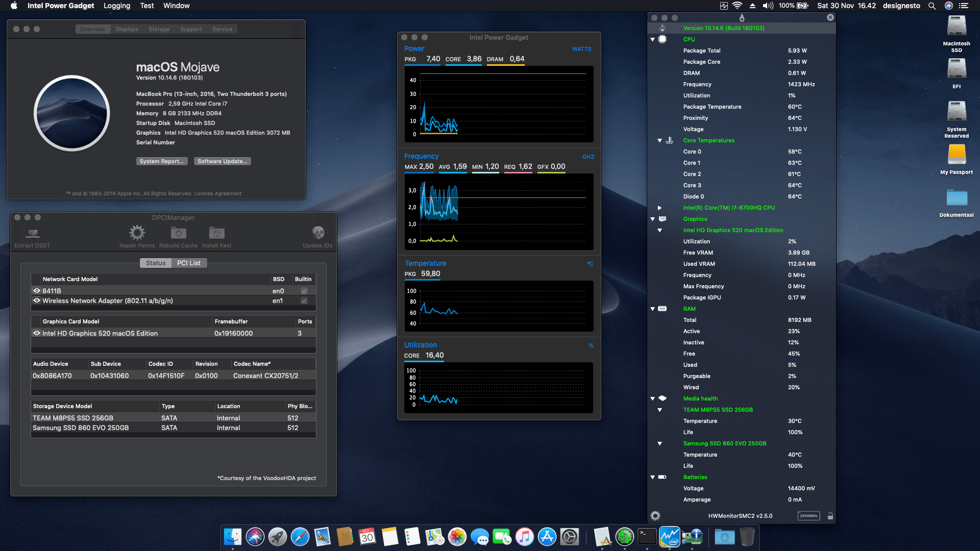Launch Intel Power Gadget from the Dock
Viewport: 980px width, 551px height.
669,537
